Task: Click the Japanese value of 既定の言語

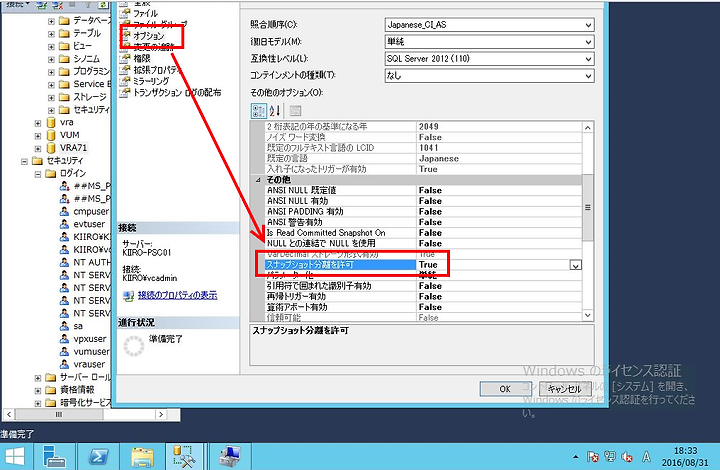Action: click(x=439, y=158)
